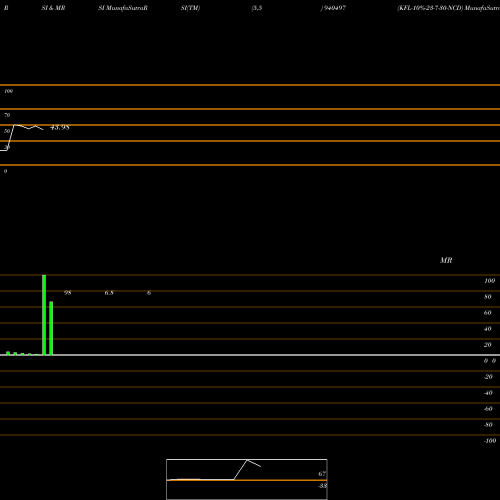
Task: Click the -40 label on MR axis
Action: pos(488,393)
